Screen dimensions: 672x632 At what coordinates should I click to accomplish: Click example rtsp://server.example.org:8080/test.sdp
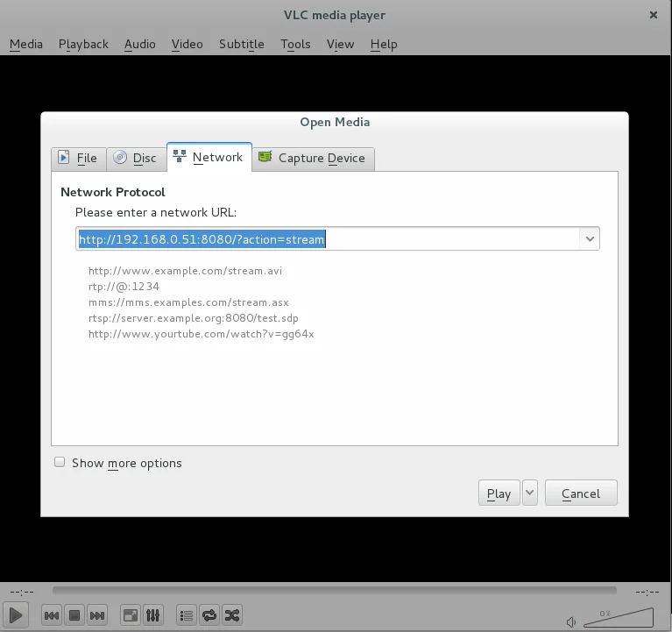click(194, 318)
